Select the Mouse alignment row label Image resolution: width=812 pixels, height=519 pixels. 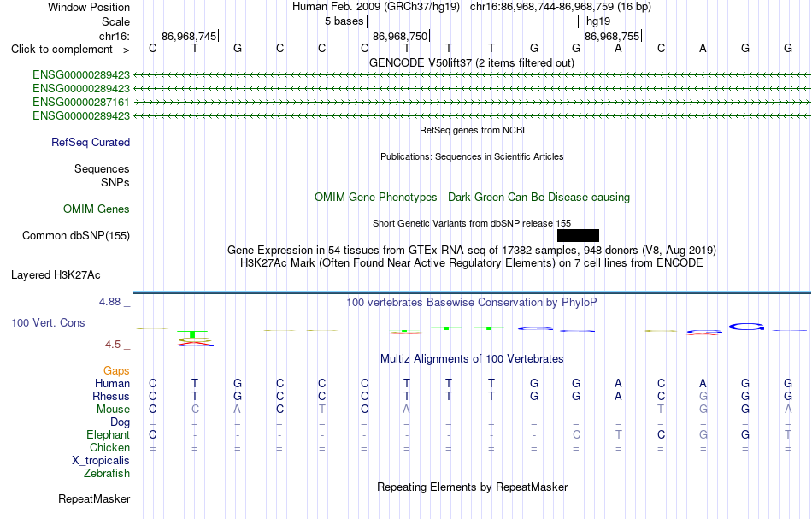113,410
